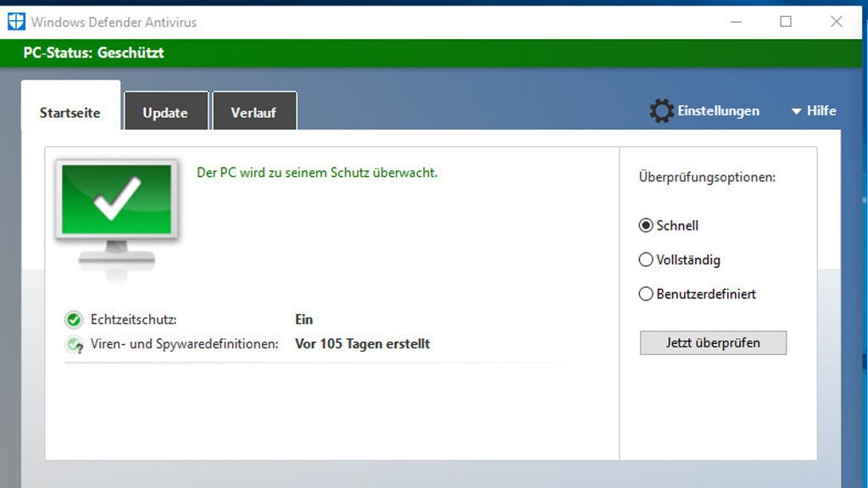Expand the Hilfe dropdown arrow
Image resolution: width=868 pixels, height=488 pixels.
(x=796, y=111)
